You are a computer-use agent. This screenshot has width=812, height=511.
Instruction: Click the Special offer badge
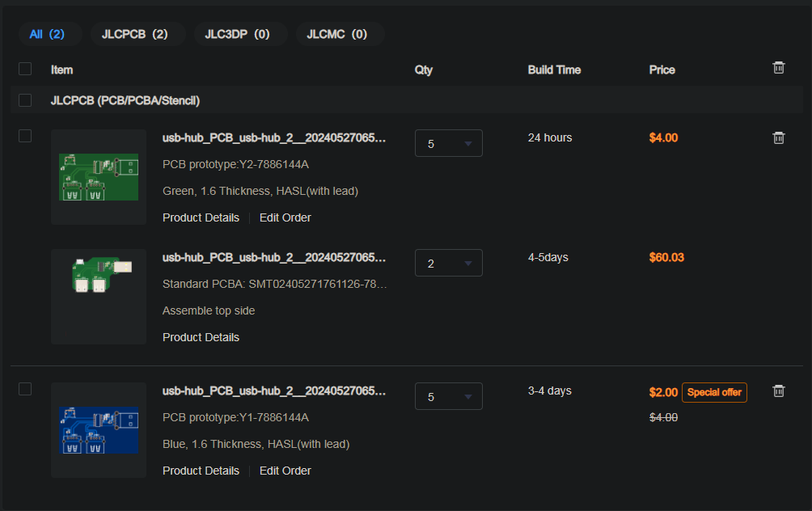click(x=714, y=392)
